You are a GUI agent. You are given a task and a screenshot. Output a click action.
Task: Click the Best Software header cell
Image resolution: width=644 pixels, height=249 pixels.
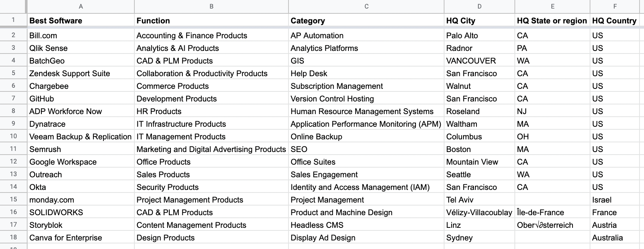pos(81,20)
